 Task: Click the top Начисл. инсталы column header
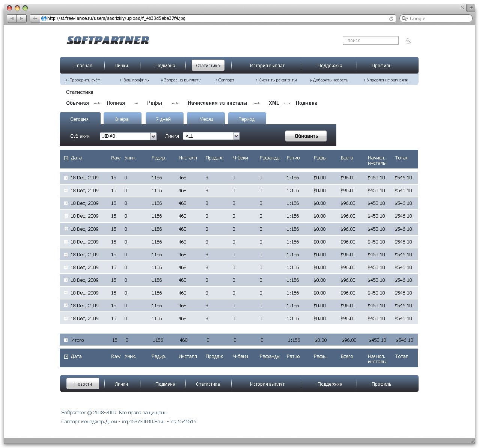(x=377, y=161)
